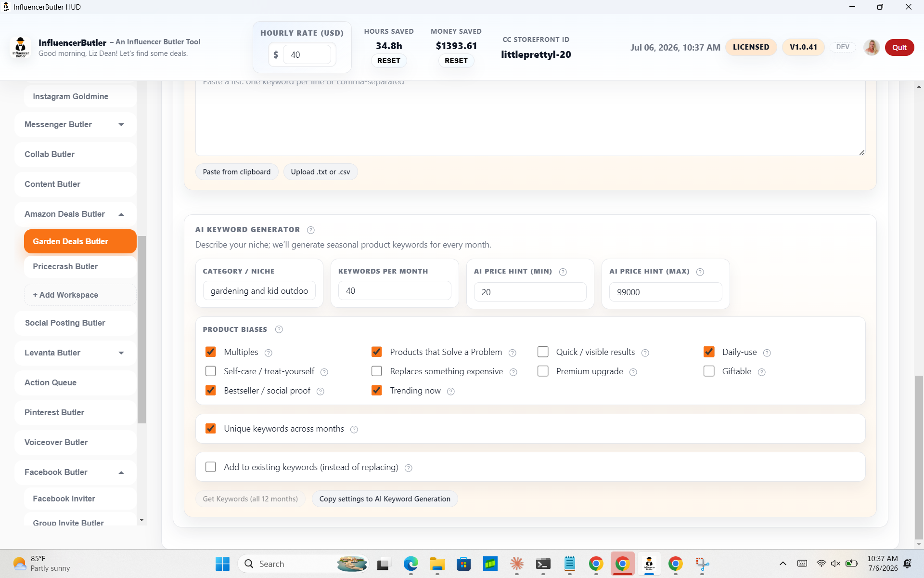Click Upload .txt or .csv button

tap(321, 172)
